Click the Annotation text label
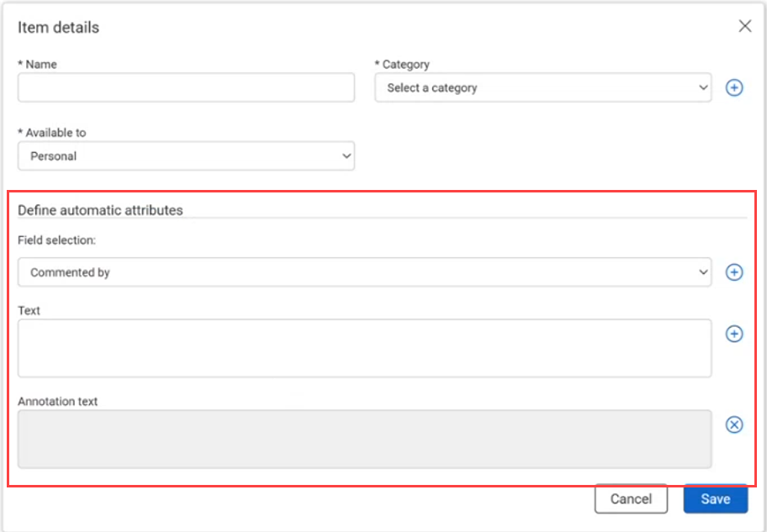Image resolution: width=767 pixels, height=532 pixels. [x=58, y=402]
